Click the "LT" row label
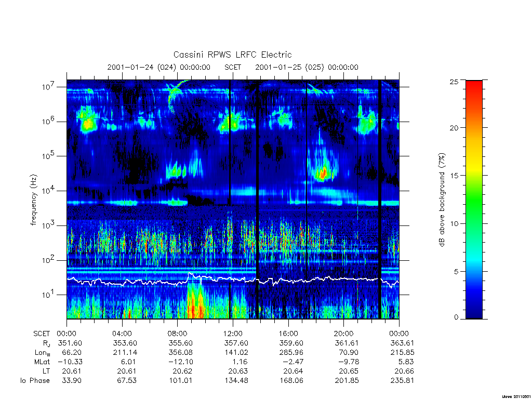This screenshot has height=399, width=532. [46, 371]
